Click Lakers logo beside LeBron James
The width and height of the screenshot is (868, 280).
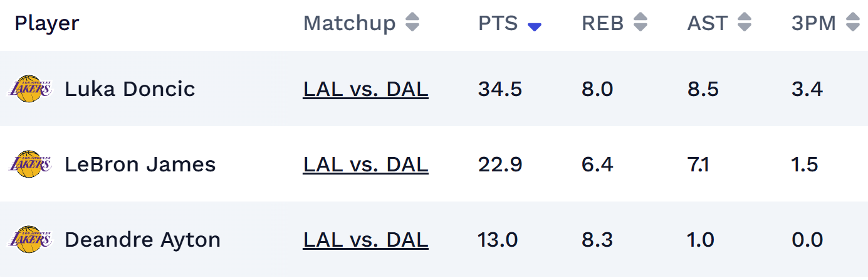[29, 164]
